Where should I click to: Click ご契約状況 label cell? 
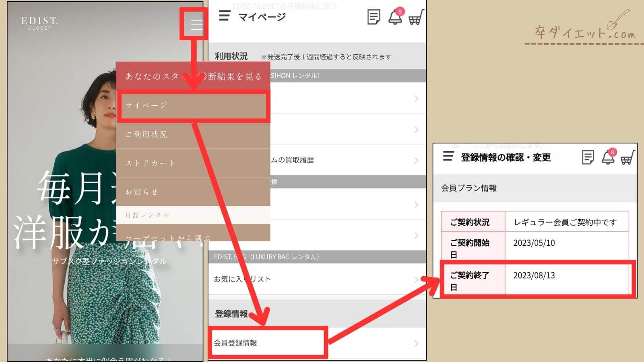(x=473, y=222)
